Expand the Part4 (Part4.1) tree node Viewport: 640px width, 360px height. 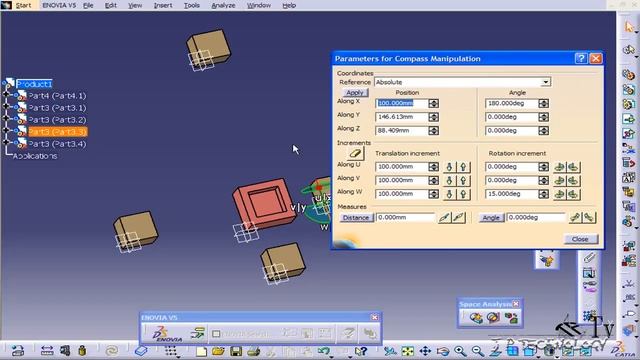[x=6, y=94]
